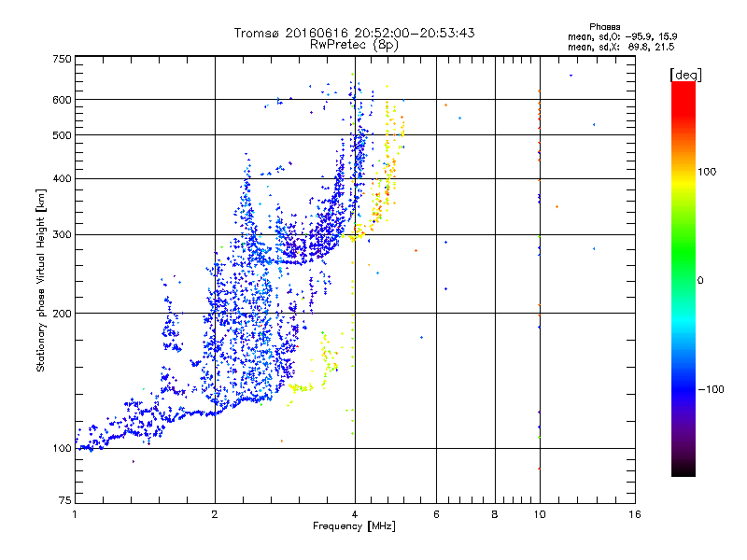Click the y-axis tick label '400'
Screen dimensions: 747x560
[x=62, y=179]
